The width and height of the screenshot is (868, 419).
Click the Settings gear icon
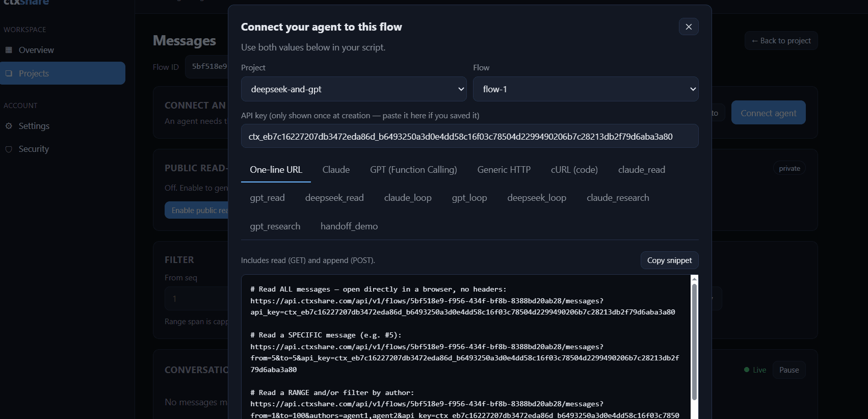pos(9,126)
